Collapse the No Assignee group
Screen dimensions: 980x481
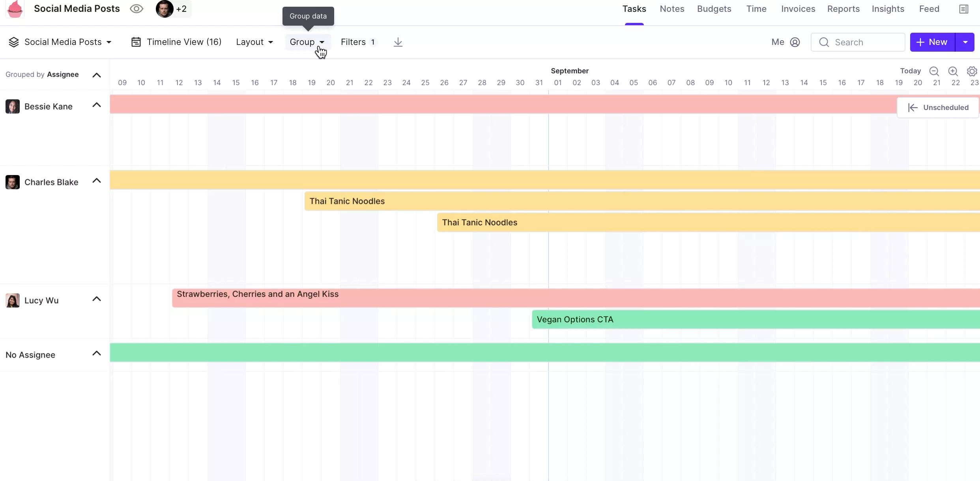pyautogui.click(x=97, y=353)
